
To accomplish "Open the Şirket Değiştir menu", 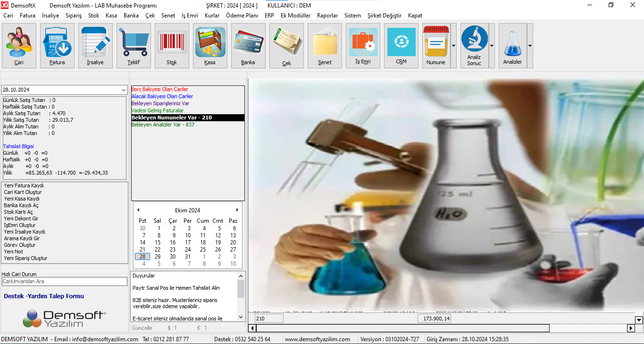I will (x=385, y=16).
